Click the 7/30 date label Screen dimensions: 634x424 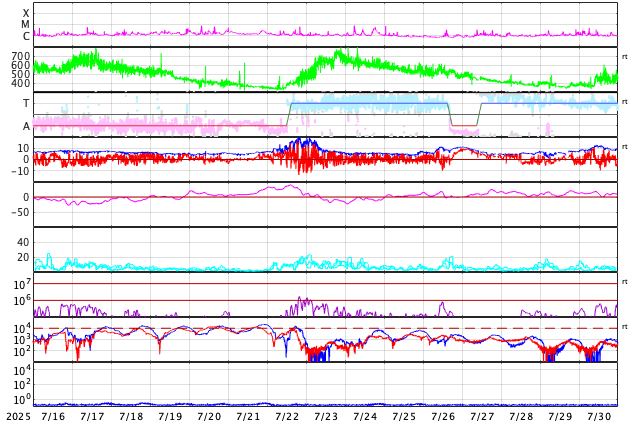pos(599,416)
